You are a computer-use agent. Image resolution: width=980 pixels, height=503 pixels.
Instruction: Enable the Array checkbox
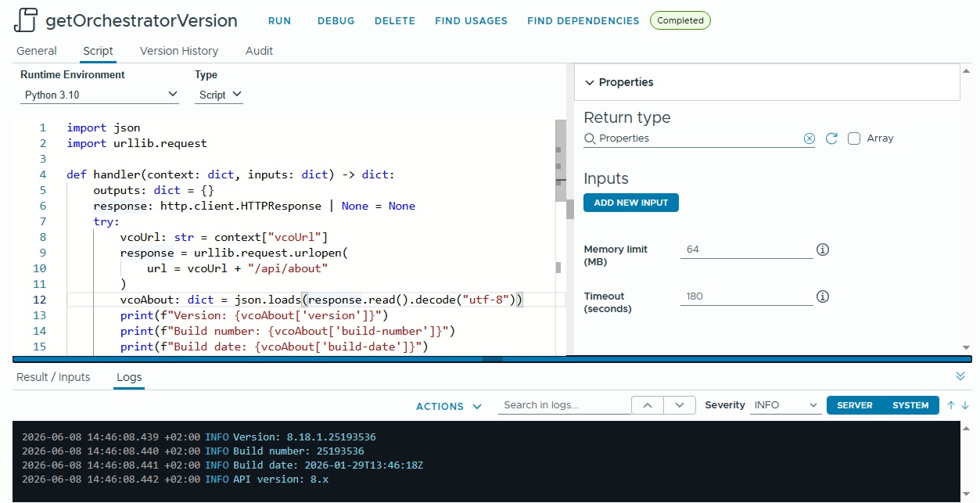(x=854, y=138)
